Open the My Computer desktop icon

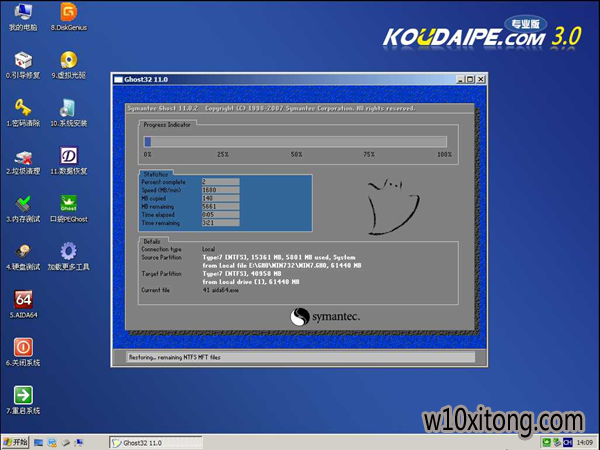[23, 17]
